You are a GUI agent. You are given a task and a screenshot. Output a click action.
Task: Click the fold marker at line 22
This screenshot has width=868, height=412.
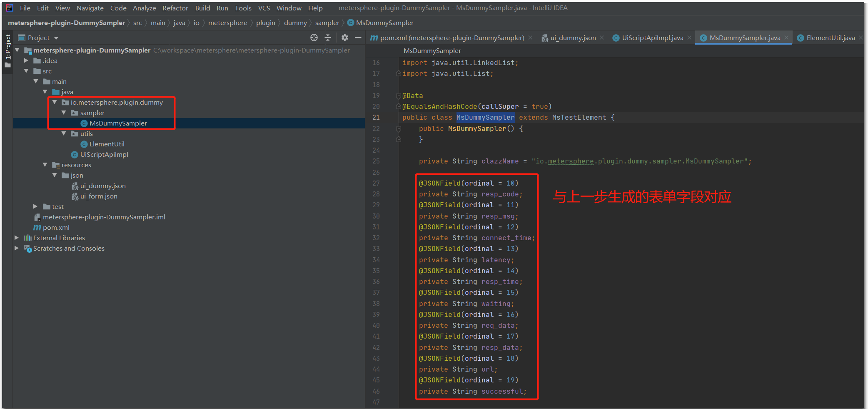click(x=399, y=129)
